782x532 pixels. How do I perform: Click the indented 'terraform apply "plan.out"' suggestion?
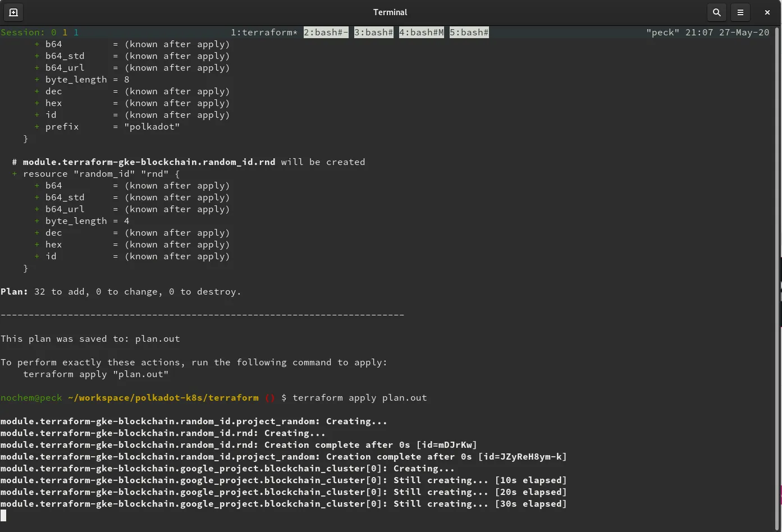[x=96, y=374]
